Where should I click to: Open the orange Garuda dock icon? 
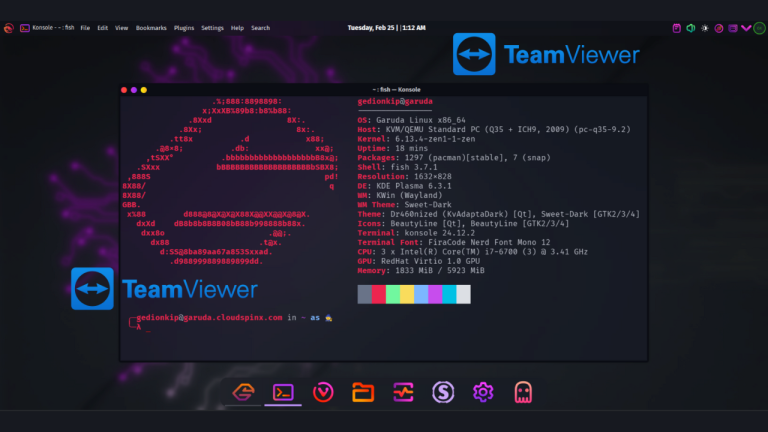point(243,392)
